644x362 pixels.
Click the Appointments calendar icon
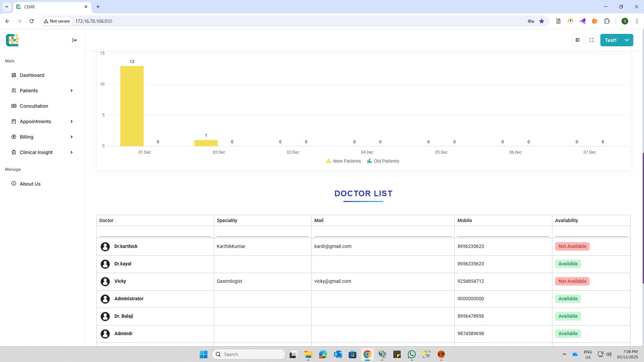click(x=14, y=121)
